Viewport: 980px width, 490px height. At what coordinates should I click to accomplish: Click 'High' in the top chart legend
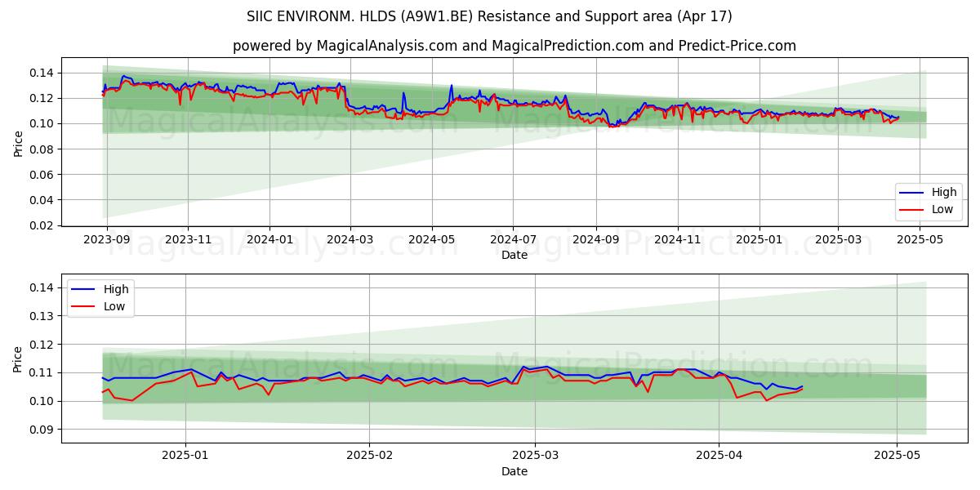pyautogui.click(x=944, y=193)
